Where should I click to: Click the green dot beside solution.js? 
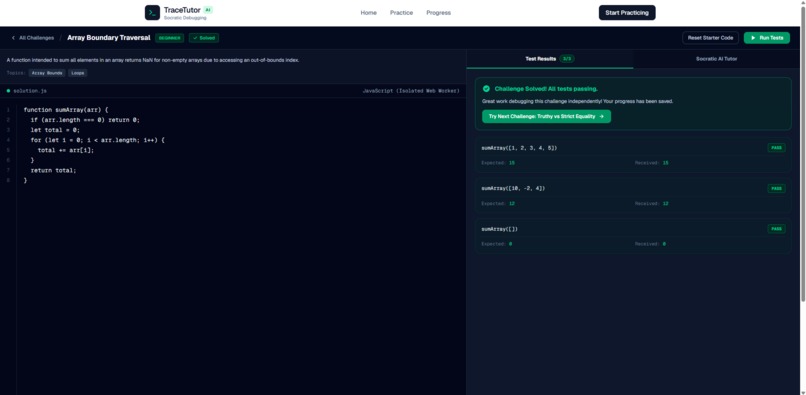click(x=8, y=91)
